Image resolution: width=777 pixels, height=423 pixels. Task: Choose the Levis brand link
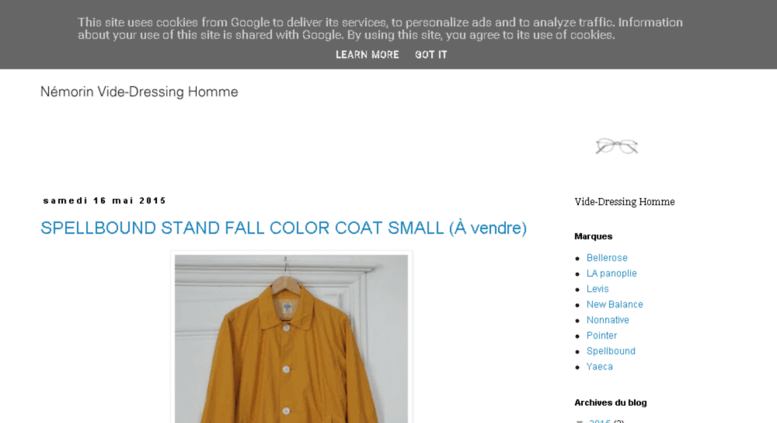(597, 289)
